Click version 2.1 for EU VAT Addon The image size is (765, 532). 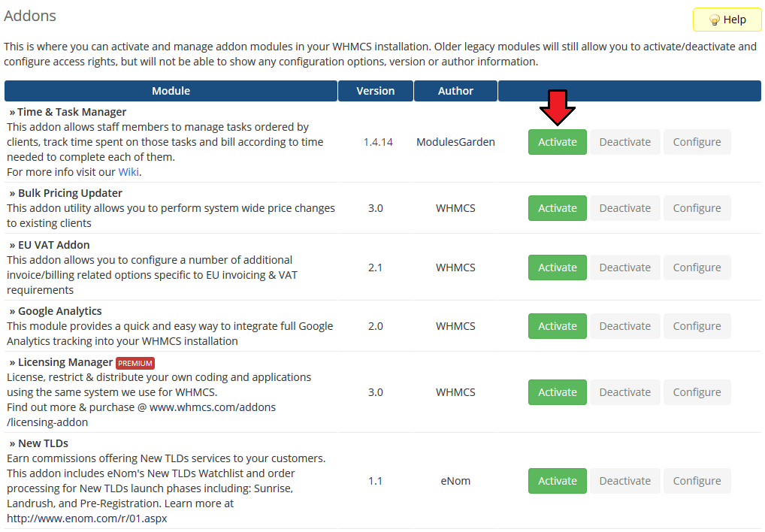(375, 268)
